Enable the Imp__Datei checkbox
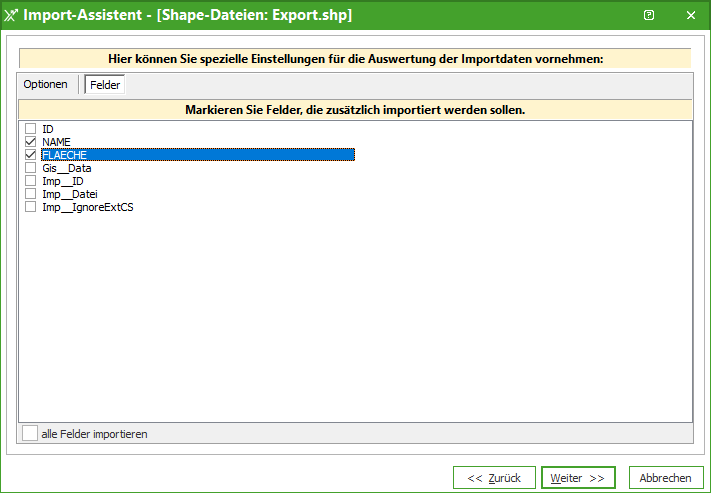 coord(31,194)
